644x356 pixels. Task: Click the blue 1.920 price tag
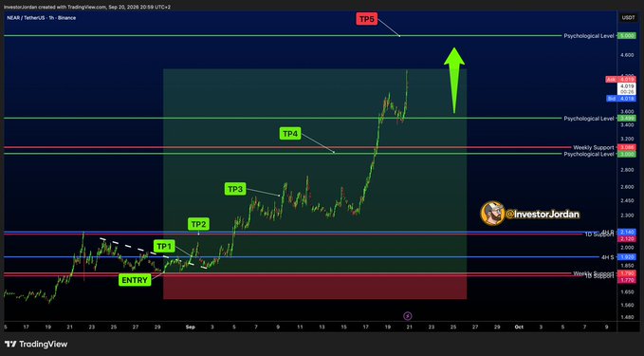(627, 257)
